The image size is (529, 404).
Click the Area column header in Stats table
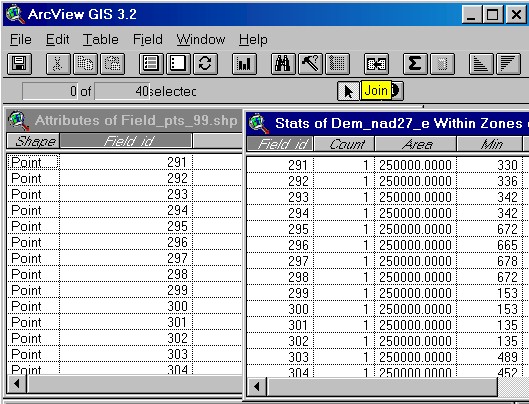[x=416, y=144]
